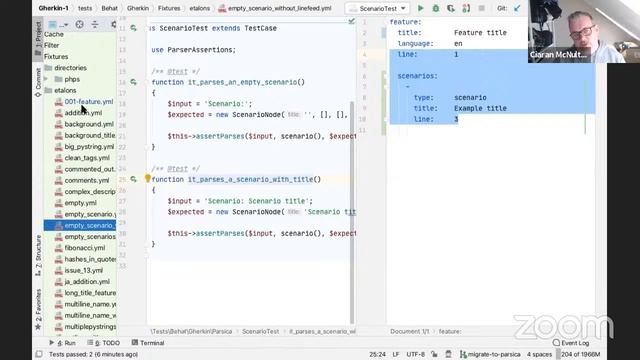
Task: Click the greyed-out Stop button
Action: pyautogui.click(x=481, y=8)
